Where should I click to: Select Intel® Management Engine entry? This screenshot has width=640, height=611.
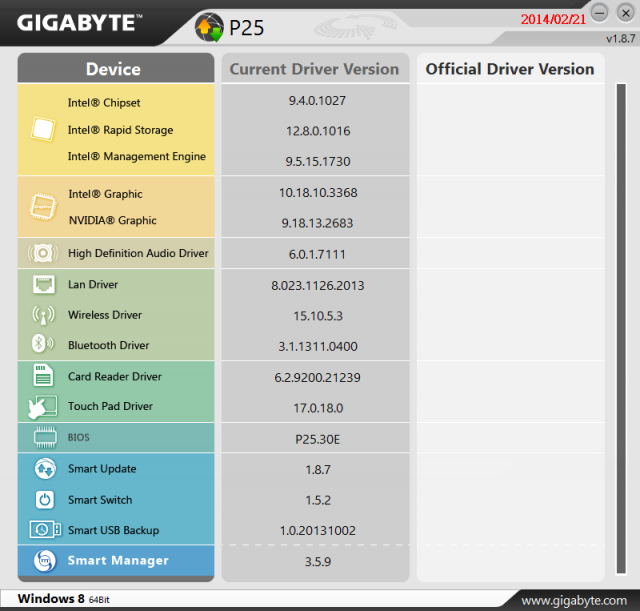point(137,156)
